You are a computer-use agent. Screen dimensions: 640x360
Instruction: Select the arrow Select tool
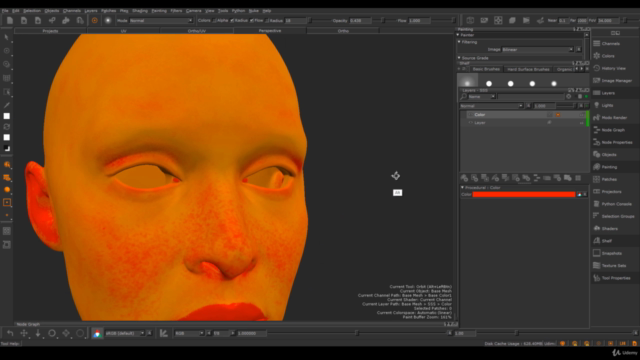point(7,37)
